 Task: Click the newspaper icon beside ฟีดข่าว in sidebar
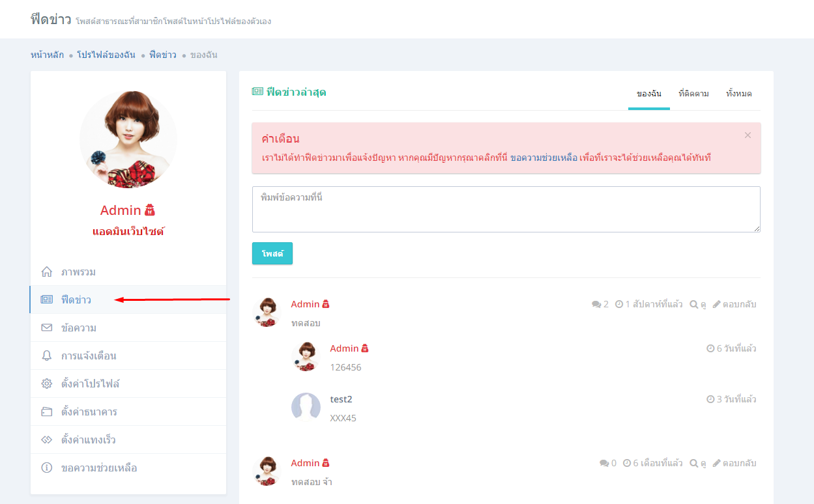pyautogui.click(x=46, y=300)
